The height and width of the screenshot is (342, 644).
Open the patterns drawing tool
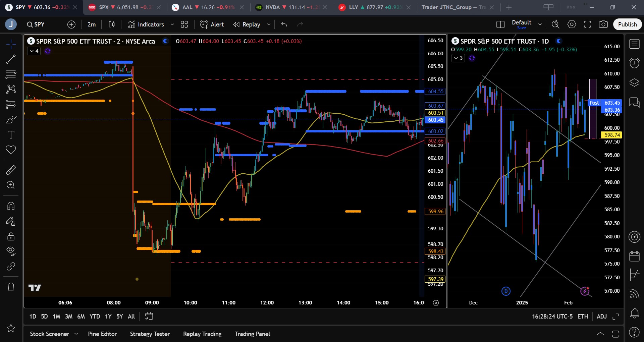pos(11,89)
